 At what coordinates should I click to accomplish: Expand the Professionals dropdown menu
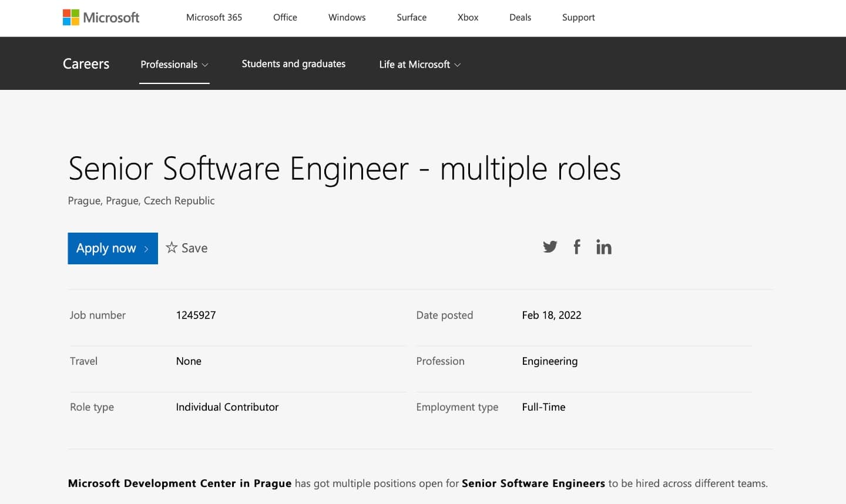coord(174,64)
